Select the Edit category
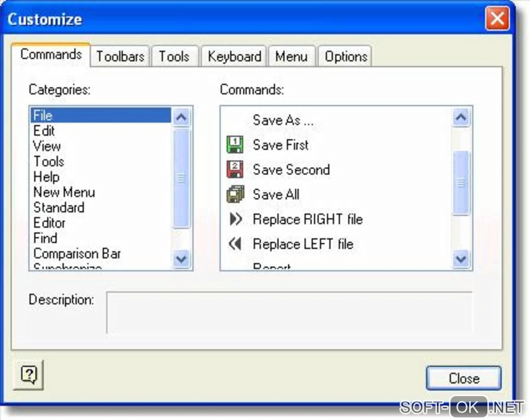The height and width of the screenshot is (420, 530). (x=44, y=131)
